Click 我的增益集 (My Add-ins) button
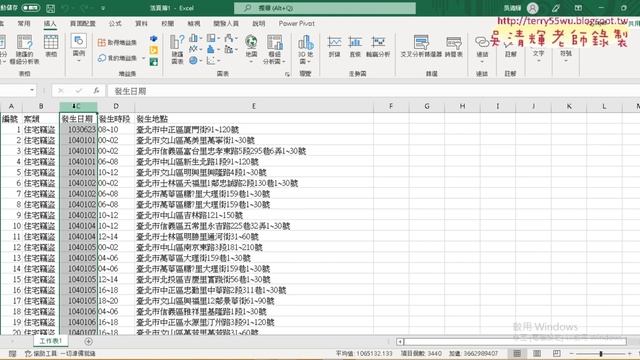Image resolution: width=640 pixels, height=360 pixels. pyautogui.click(x=118, y=58)
